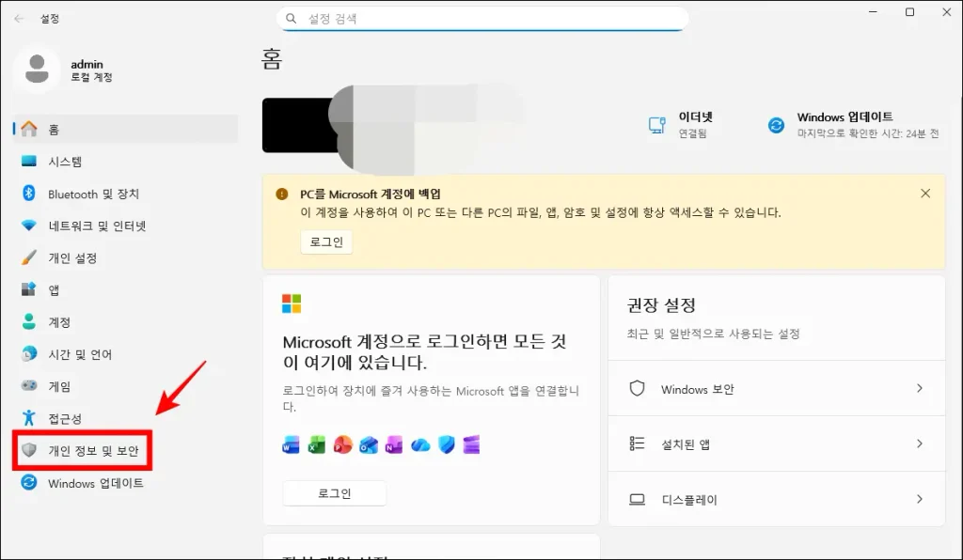Image resolution: width=963 pixels, height=560 pixels.
Task: Click the Privacy and security shield icon
Action: [x=29, y=450]
